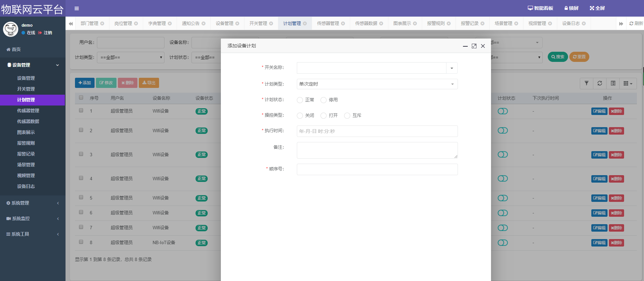
Task: Expand the 系统管理 sidebar menu
Action: click(x=32, y=203)
